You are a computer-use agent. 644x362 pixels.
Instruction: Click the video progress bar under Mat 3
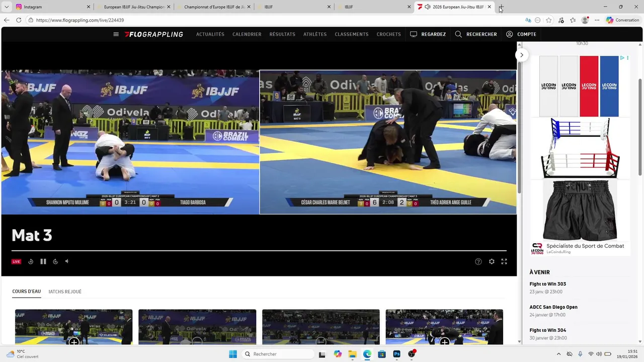tap(259, 250)
